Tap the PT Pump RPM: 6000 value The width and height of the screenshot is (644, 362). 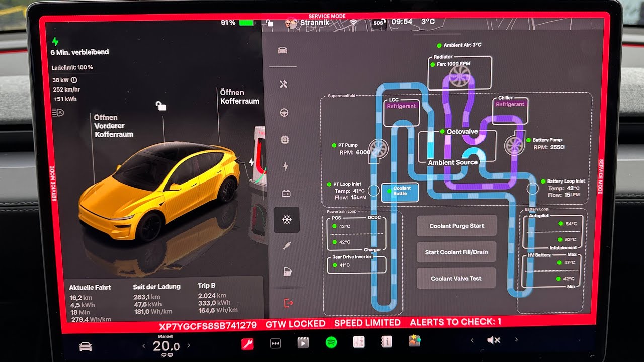[x=355, y=152]
